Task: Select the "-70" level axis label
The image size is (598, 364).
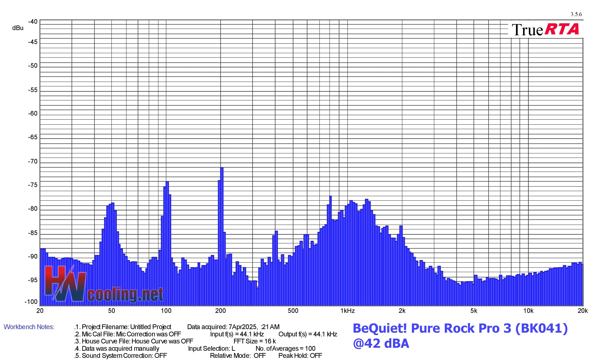Action: pos(33,161)
